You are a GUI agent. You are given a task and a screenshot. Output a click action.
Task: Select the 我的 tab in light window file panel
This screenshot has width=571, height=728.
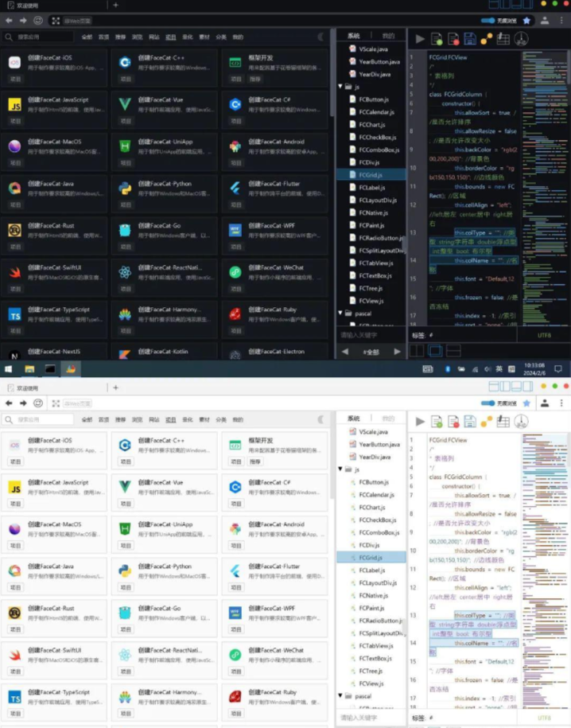coord(388,419)
